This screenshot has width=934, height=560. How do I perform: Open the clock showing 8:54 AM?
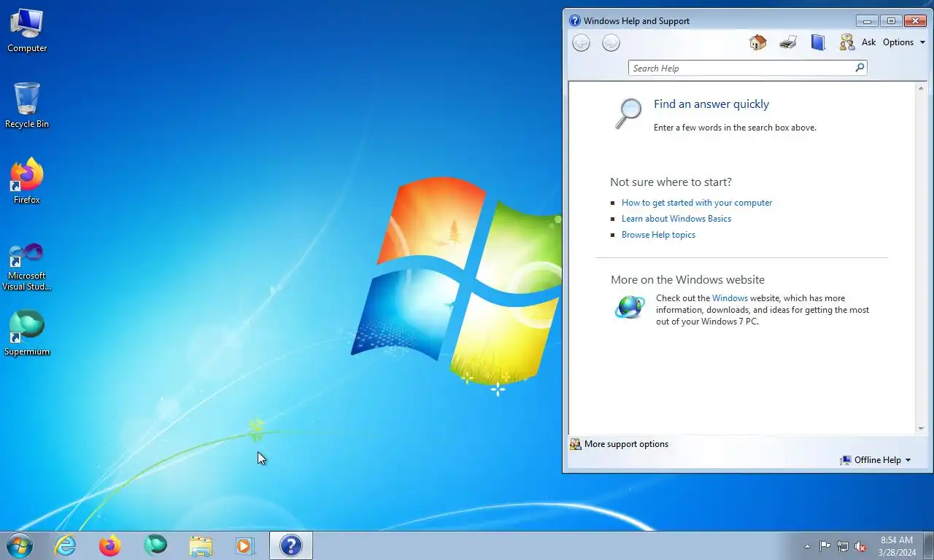(x=897, y=546)
